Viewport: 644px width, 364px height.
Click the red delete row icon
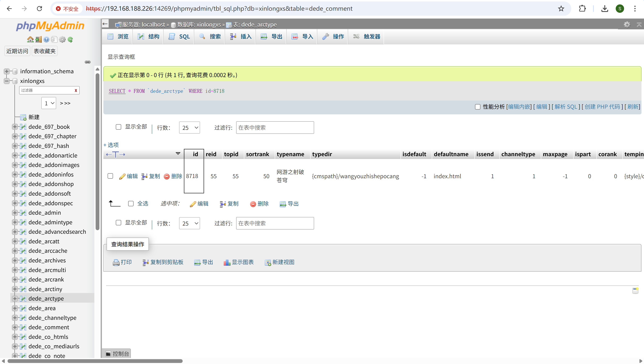tap(167, 176)
